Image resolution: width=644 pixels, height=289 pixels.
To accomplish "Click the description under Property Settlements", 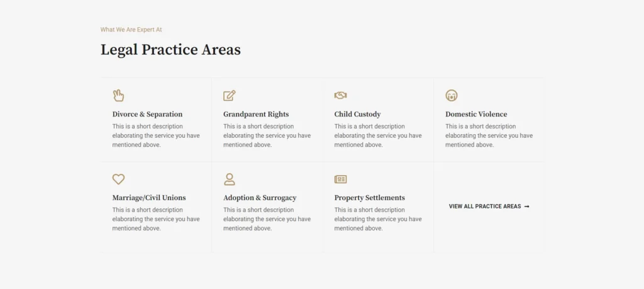I will 378,219.
